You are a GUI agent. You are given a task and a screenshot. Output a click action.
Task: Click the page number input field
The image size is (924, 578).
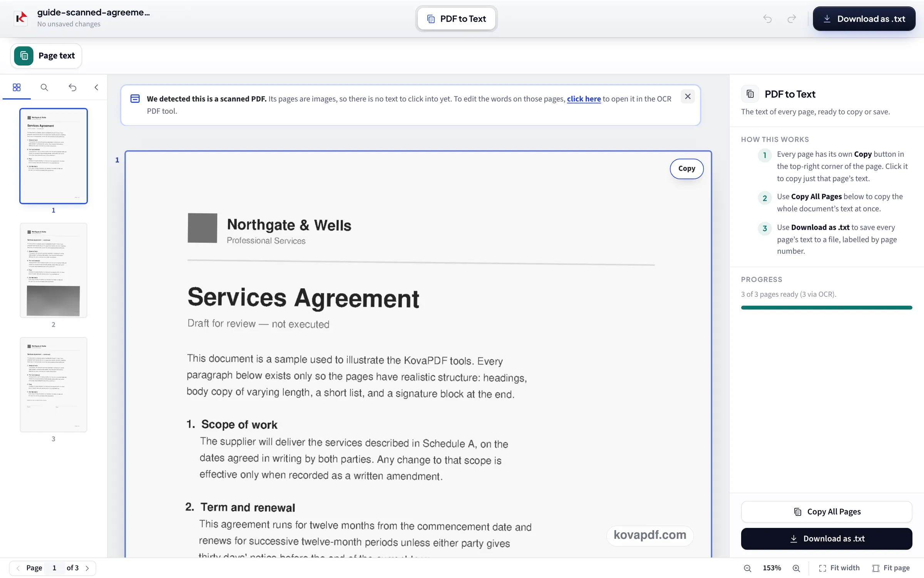54,568
